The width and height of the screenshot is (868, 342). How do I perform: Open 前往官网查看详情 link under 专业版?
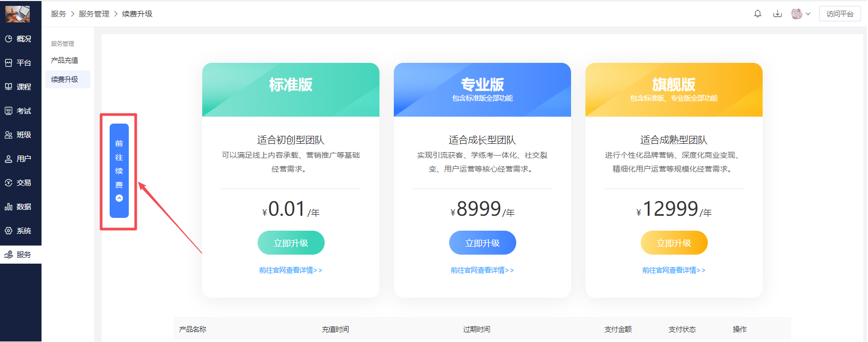tap(482, 270)
